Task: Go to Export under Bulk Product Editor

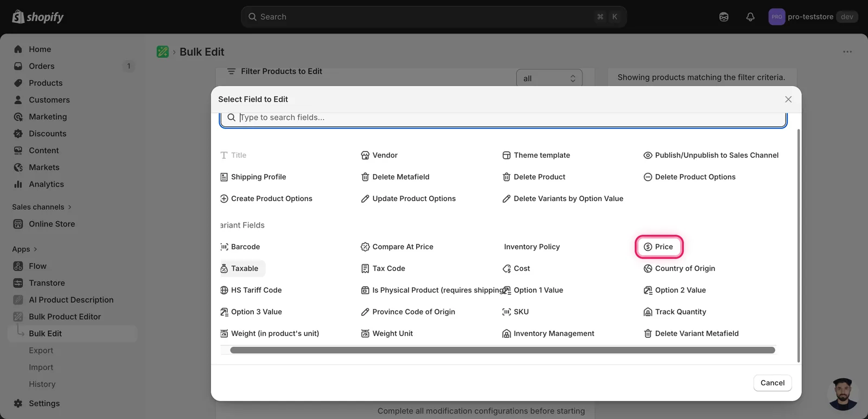Action: click(x=41, y=351)
